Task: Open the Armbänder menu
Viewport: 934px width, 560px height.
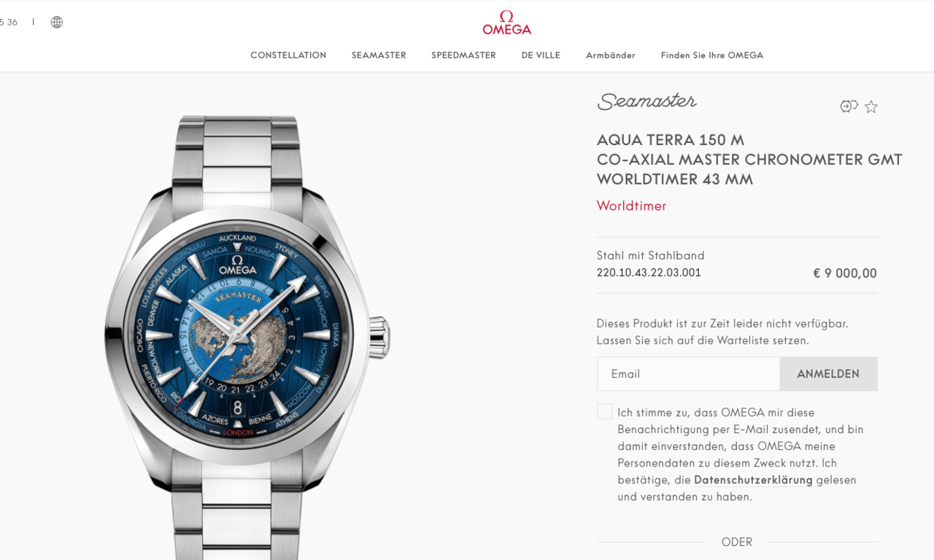Action: coord(611,55)
